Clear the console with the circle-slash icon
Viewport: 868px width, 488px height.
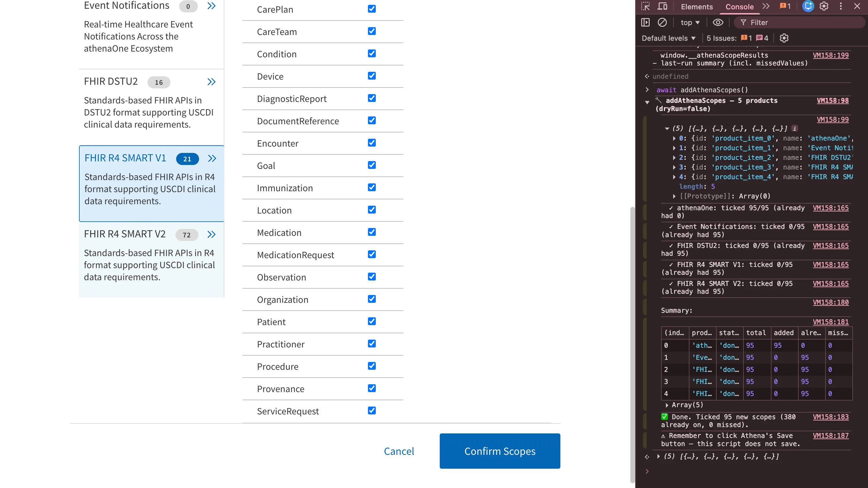tap(662, 23)
